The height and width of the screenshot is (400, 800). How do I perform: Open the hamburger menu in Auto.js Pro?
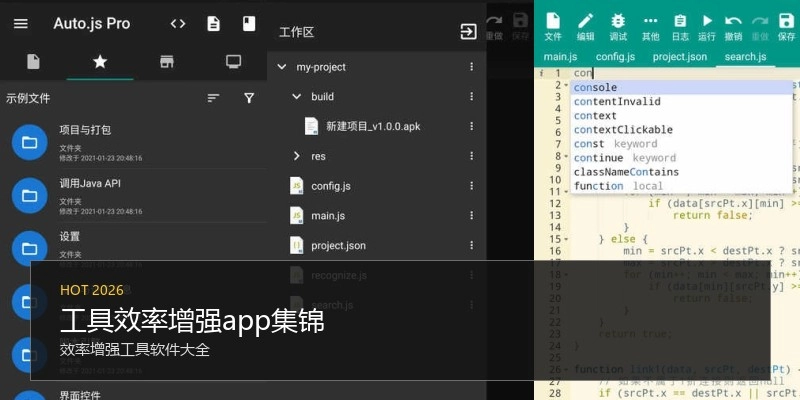tap(20, 23)
